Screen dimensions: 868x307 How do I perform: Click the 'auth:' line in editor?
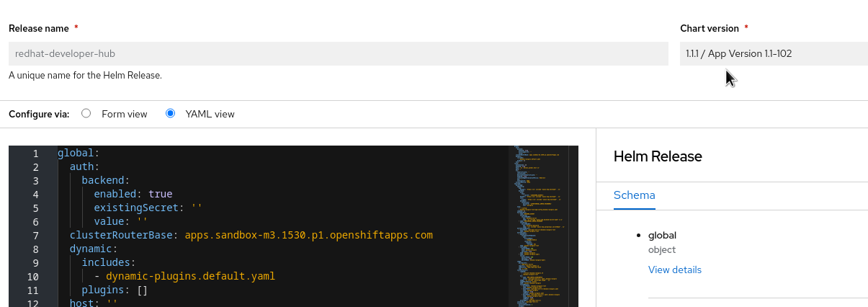click(x=84, y=166)
